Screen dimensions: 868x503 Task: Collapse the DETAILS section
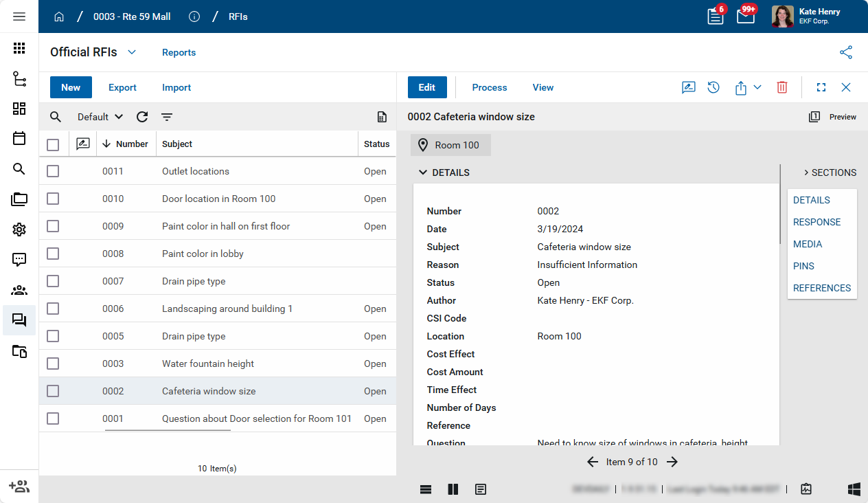(423, 172)
